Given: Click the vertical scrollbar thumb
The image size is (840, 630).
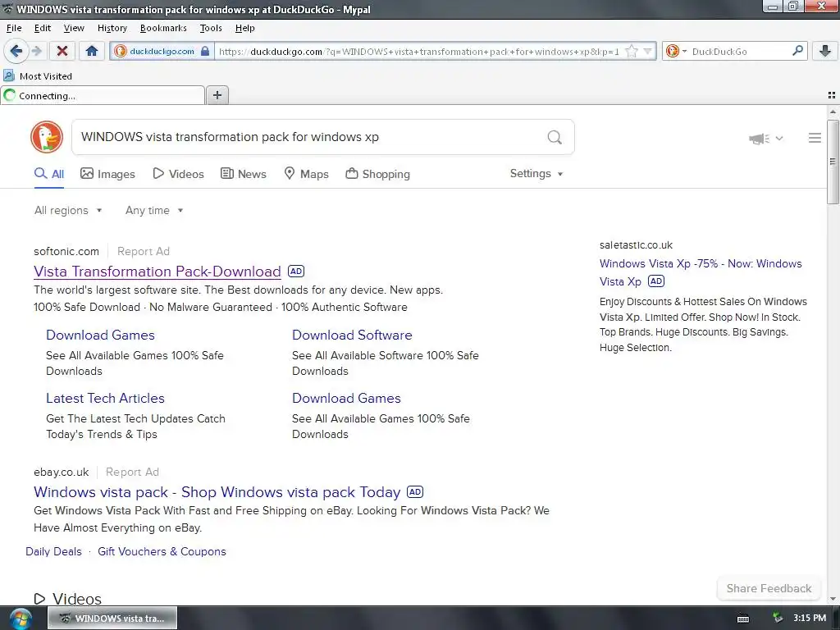Looking at the screenshot, I should 833,162.
